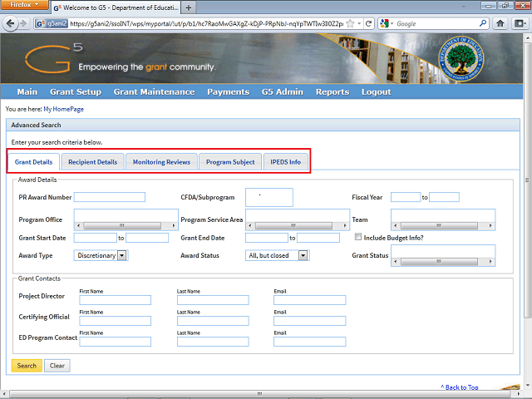Open the search engine selector Google icon
Image resolution: width=532 pixels, height=399 pixels.
pyautogui.click(x=384, y=23)
